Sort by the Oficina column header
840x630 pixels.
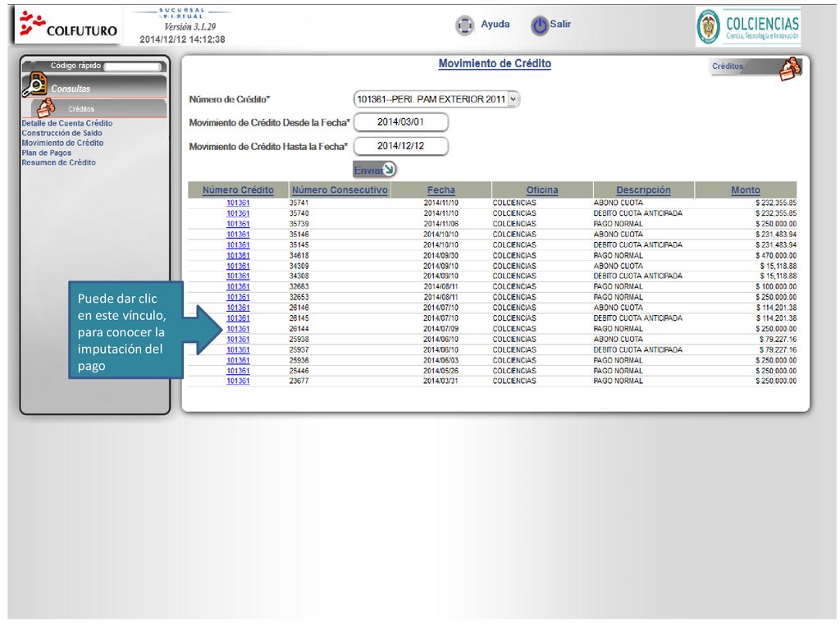542,190
